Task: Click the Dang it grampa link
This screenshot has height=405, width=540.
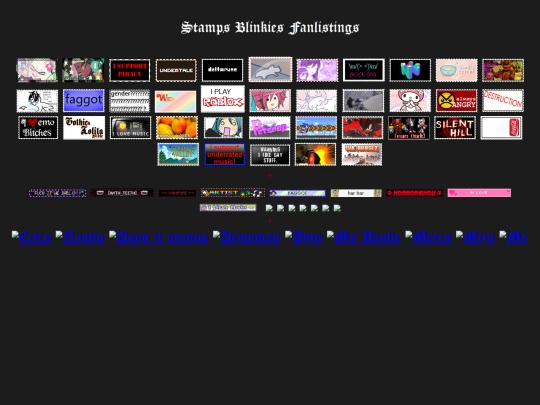Action: click(159, 238)
